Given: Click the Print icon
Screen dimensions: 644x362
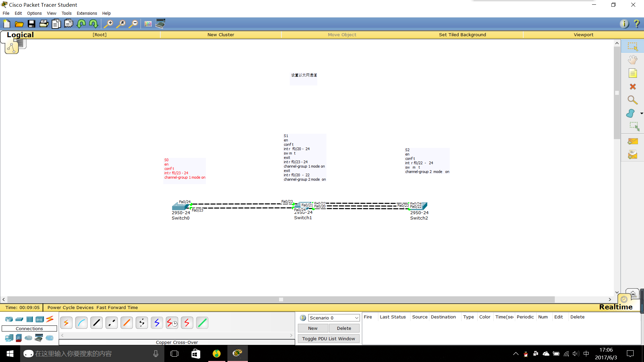Looking at the screenshot, I should pos(44,24).
